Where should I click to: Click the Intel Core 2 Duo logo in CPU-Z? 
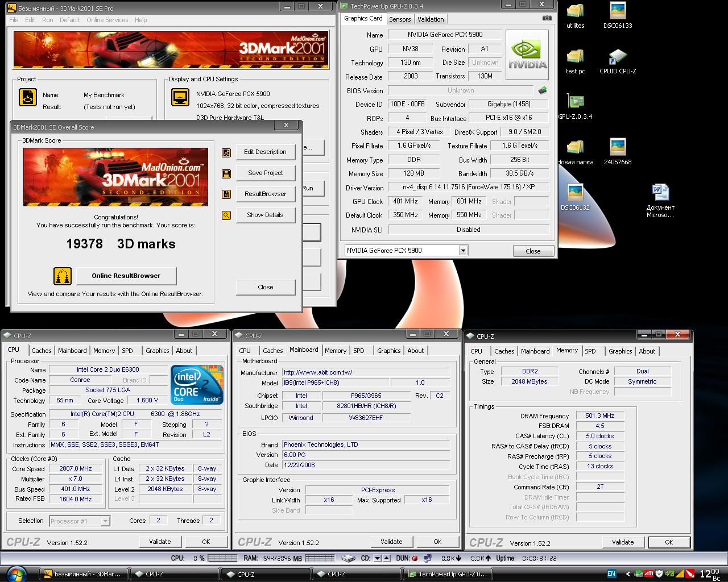coord(197,385)
